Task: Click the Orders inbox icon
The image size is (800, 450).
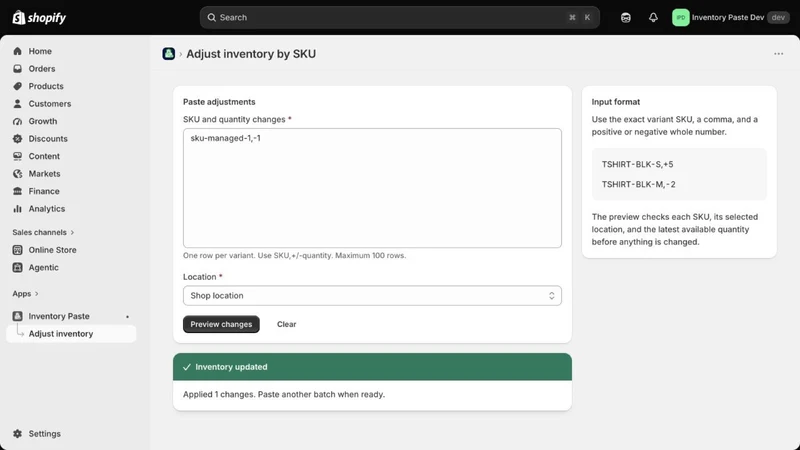Action: pyautogui.click(x=17, y=68)
